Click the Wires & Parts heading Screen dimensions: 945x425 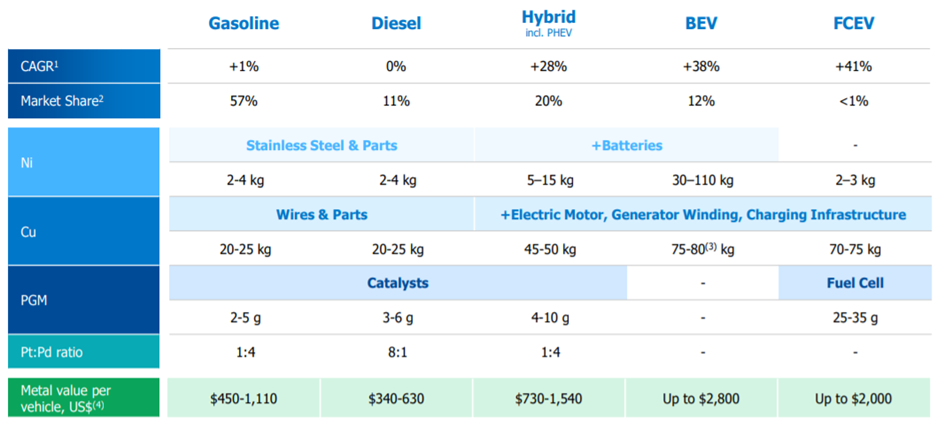pos(321,214)
